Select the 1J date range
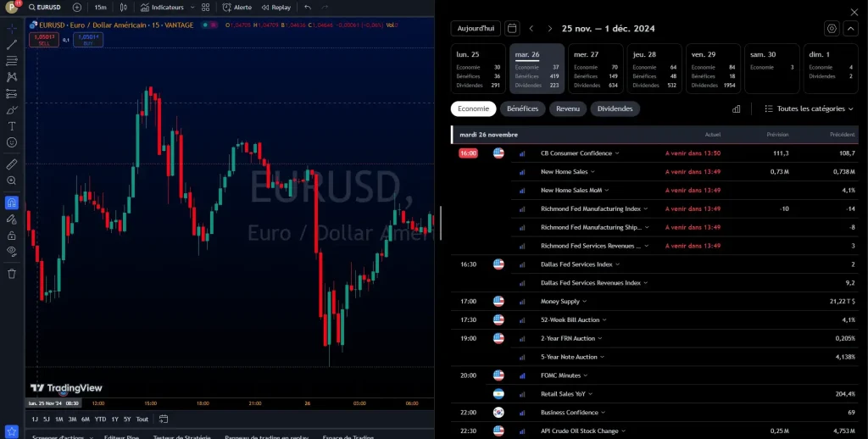Screen dimensions: 868x439 coord(35,419)
